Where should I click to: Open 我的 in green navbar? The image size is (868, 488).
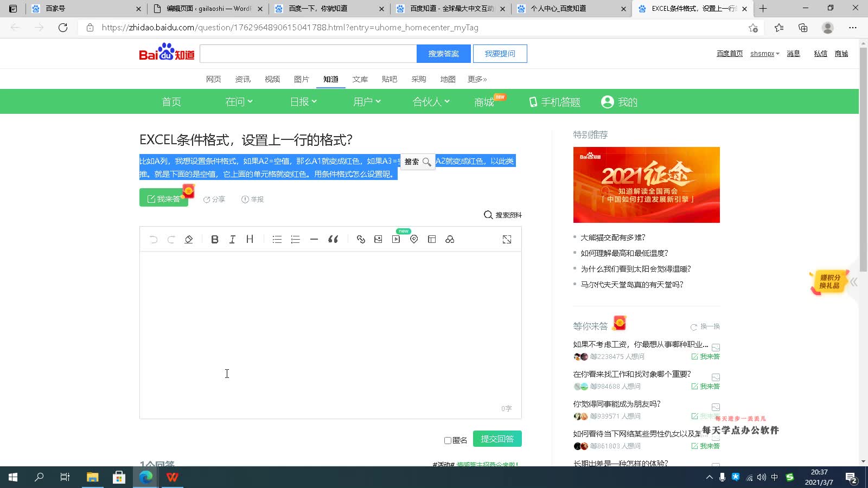point(620,101)
